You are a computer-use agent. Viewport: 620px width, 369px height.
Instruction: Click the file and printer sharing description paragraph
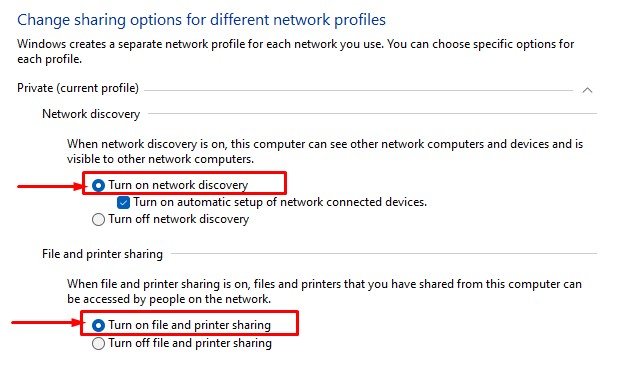(324, 291)
